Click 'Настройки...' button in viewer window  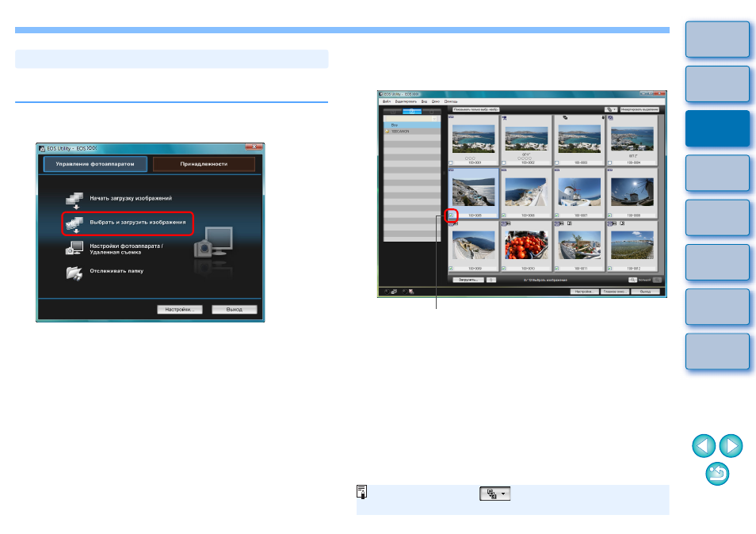click(585, 292)
